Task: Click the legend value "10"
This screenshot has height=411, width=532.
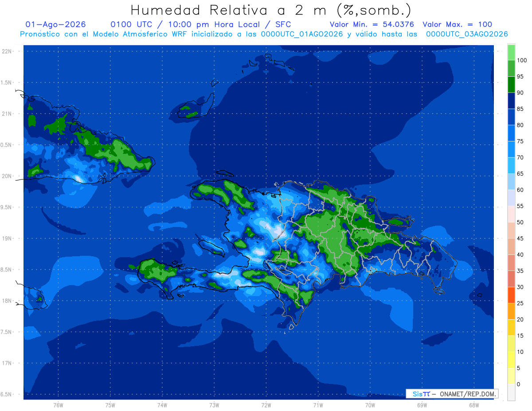Action: (520, 352)
